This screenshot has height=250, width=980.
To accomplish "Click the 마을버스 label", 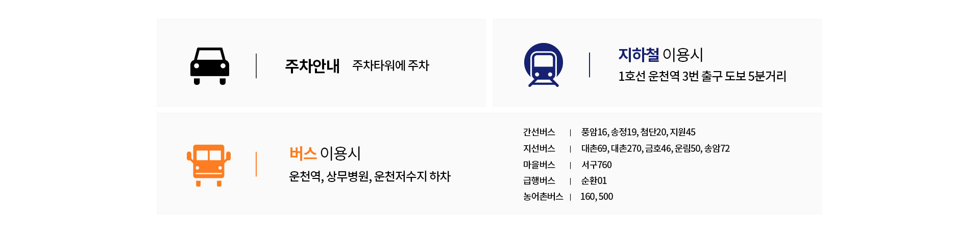I will tap(539, 165).
